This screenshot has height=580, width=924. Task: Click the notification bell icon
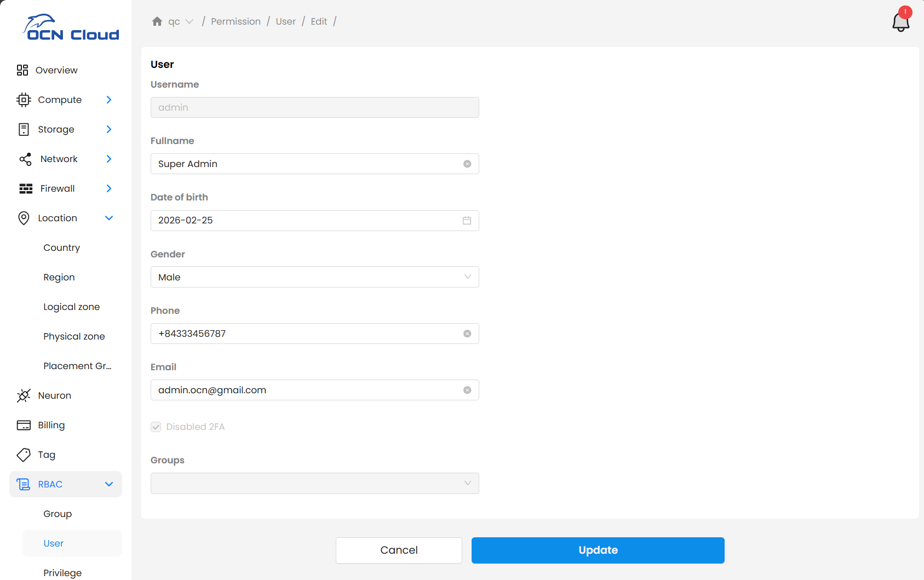(900, 22)
